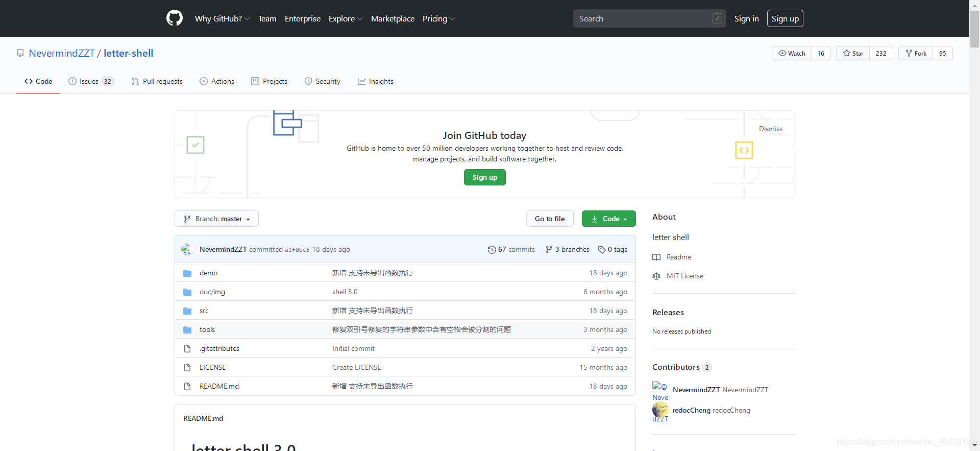Watch the repository
The image size is (980, 451).
792,53
